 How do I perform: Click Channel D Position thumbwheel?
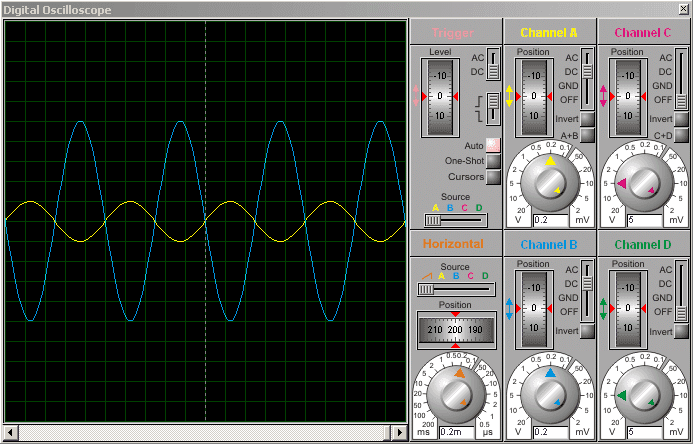coord(628,309)
